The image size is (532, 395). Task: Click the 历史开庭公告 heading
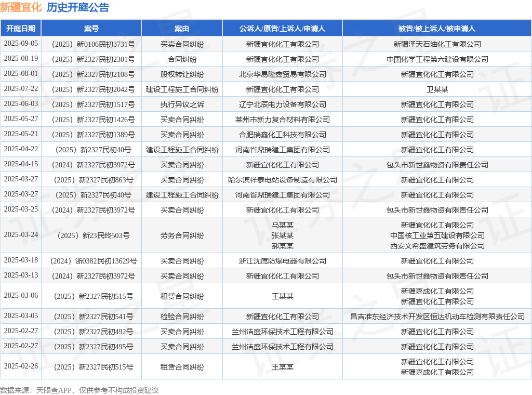(78, 7)
